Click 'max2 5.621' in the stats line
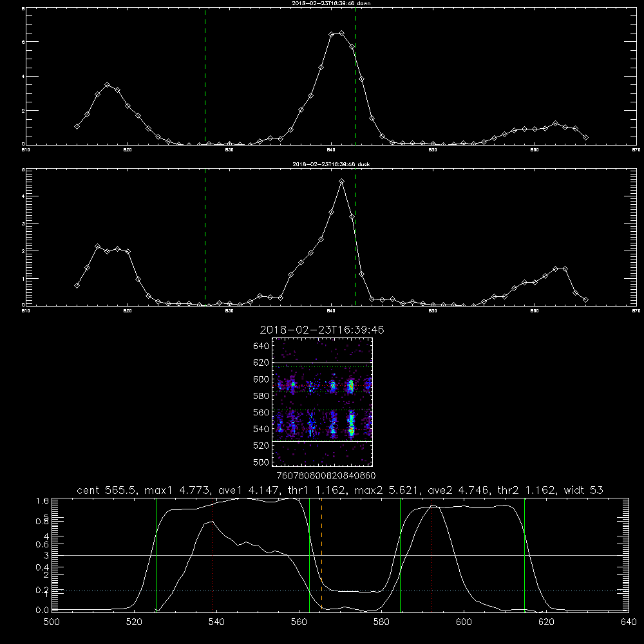The height and width of the screenshot is (644, 644). click(x=386, y=490)
